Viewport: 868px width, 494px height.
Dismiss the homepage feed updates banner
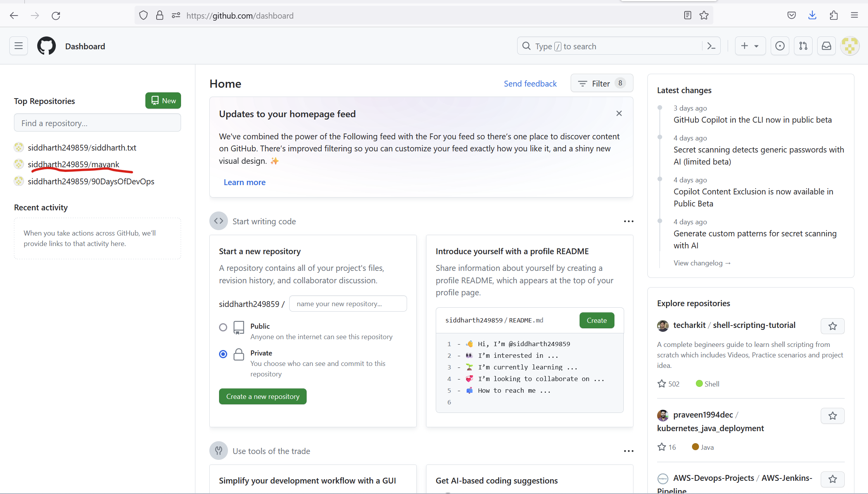619,113
